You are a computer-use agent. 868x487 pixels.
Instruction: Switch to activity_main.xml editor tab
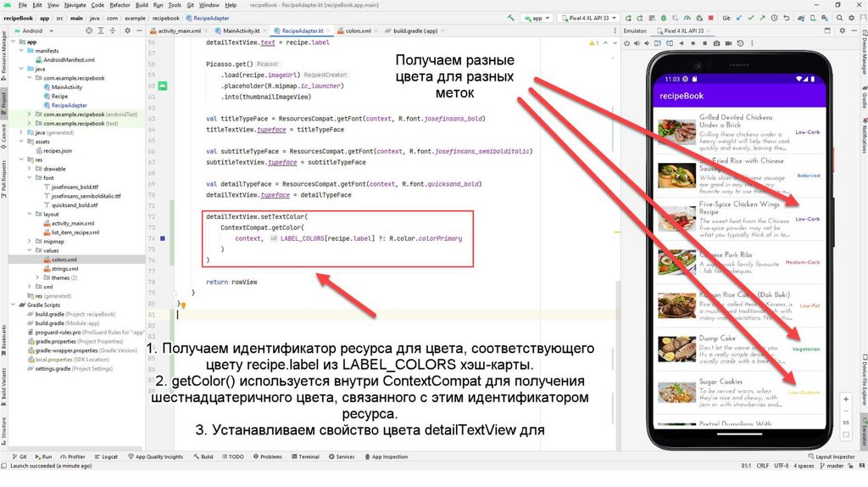(179, 31)
